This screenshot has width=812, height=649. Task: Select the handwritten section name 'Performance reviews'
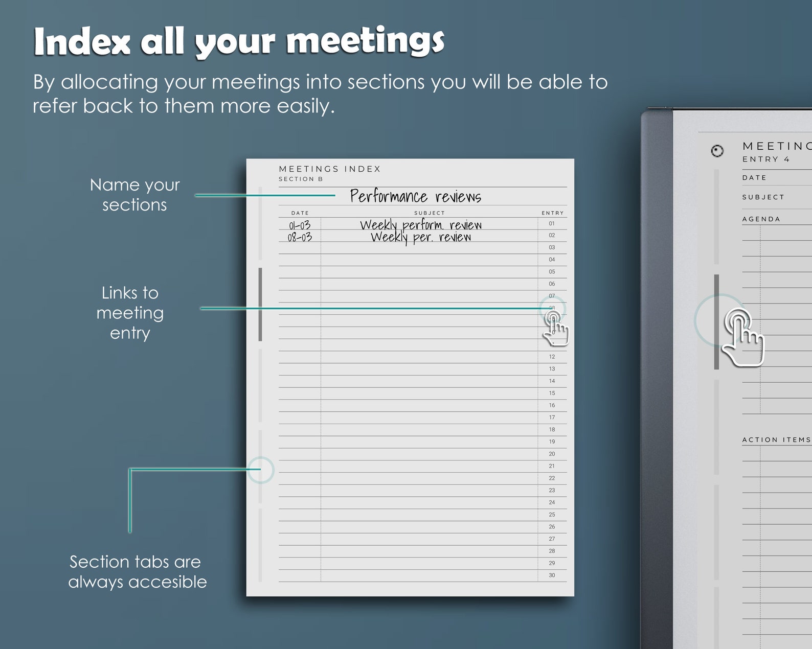[x=416, y=196]
